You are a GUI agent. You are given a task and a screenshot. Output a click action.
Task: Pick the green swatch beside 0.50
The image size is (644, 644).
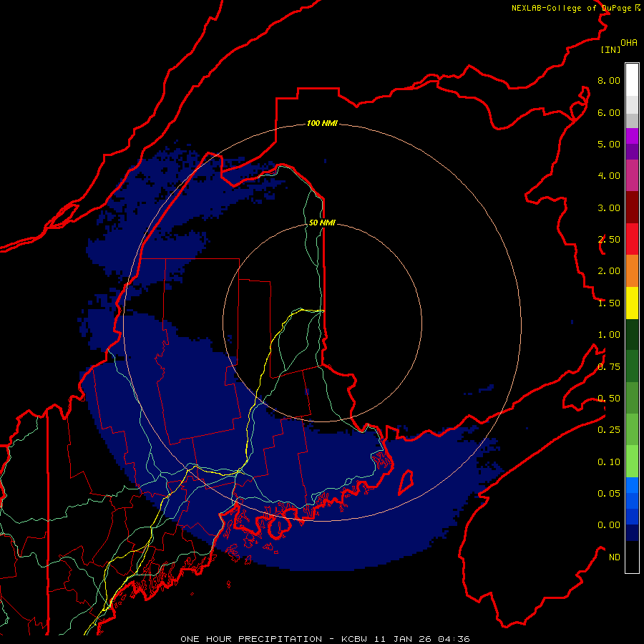point(632,398)
